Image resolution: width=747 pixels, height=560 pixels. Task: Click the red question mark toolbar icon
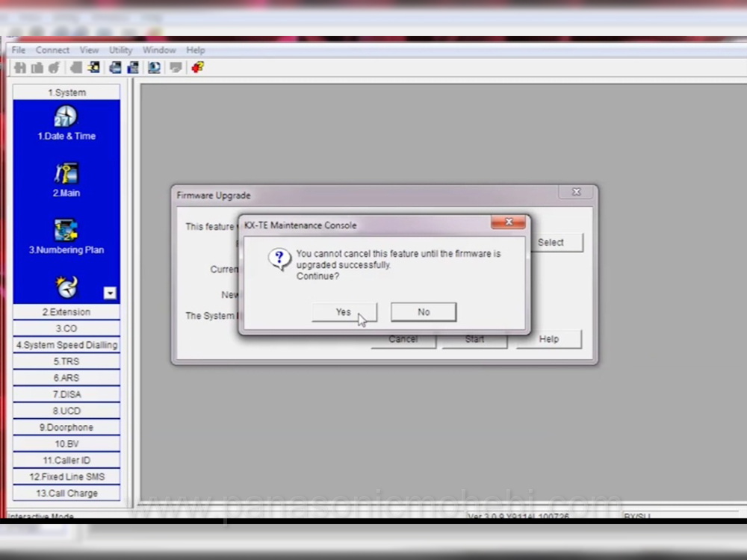[x=197, y=68]
